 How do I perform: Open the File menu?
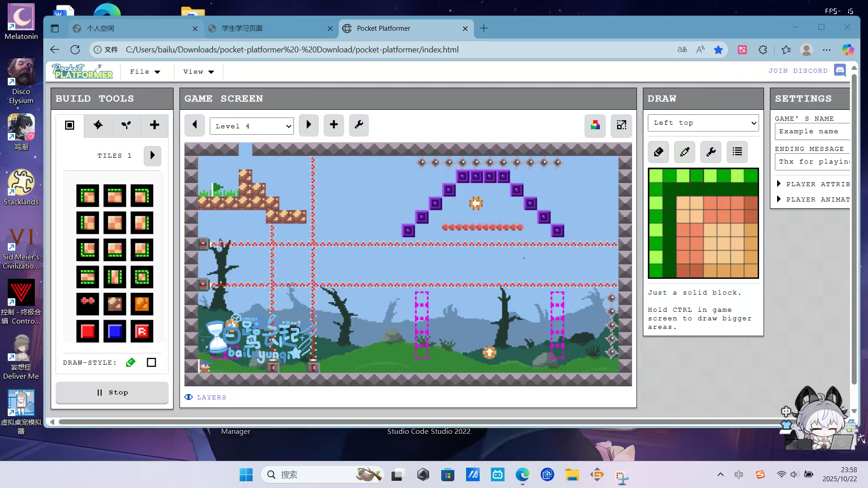point(145,71)
